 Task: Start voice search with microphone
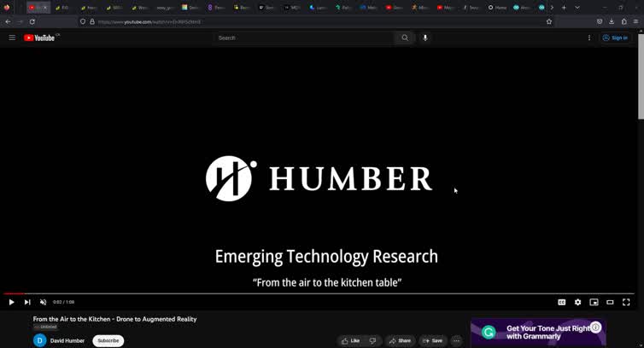pyautogui.click(x=425, y=38)
